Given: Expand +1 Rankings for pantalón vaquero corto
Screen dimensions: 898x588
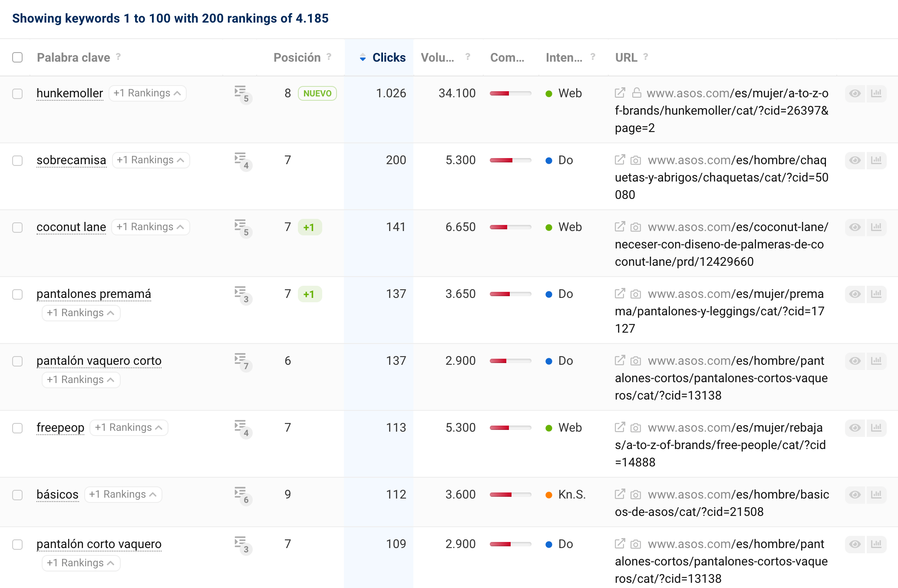Looking at the screenshot, I should 81,380.
